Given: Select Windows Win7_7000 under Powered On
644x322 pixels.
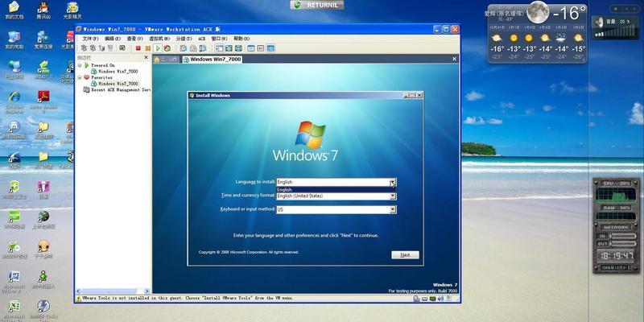Looking at the screenshot, I should coord(114,72).
